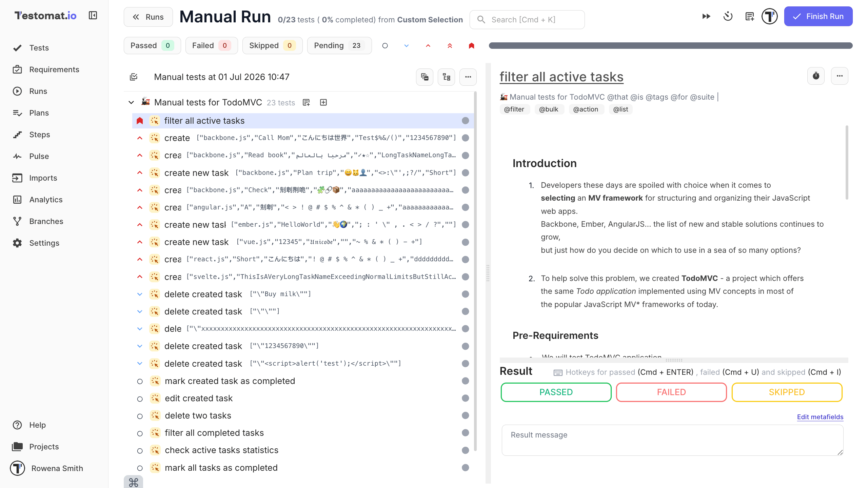Open Plans in the sidebar
This screenshot has width=868, height=488.
click(x=39, y=113)
